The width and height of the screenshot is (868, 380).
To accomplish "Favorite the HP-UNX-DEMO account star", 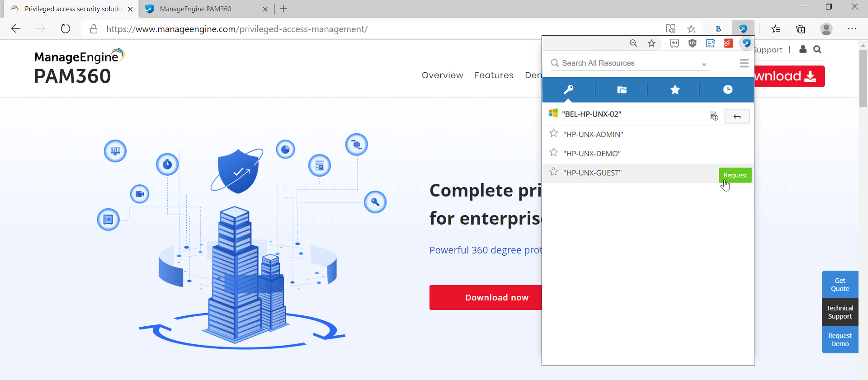I will pyautogui.click(x=554, y=153).
